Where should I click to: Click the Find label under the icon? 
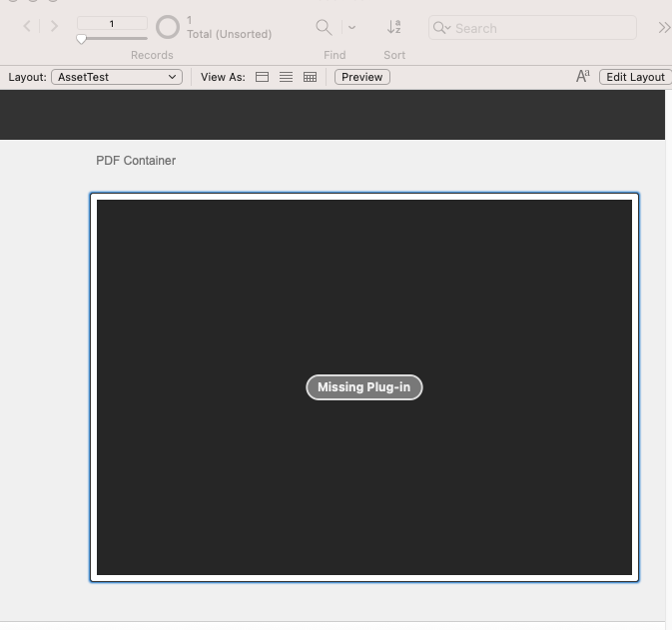coord(335,55)
